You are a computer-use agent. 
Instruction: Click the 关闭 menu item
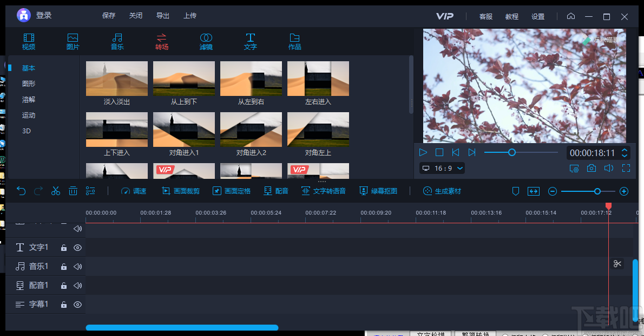coord(136,16)
